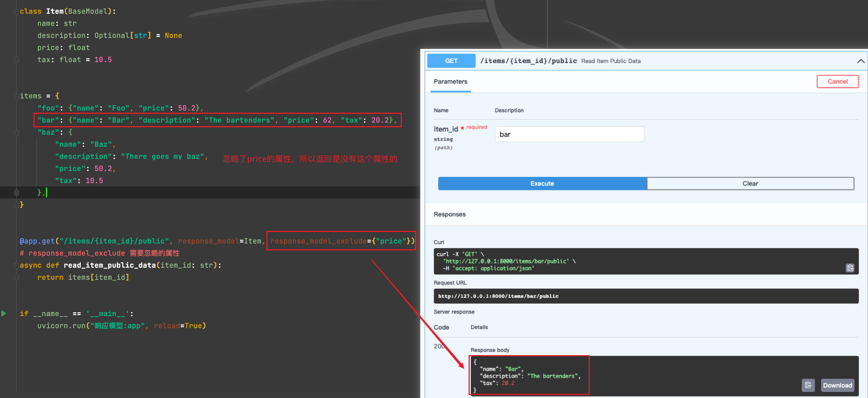This screenshot has height=398, width=868.
Task: Edit the item_id input field containing bar
Action: (569, 134)
